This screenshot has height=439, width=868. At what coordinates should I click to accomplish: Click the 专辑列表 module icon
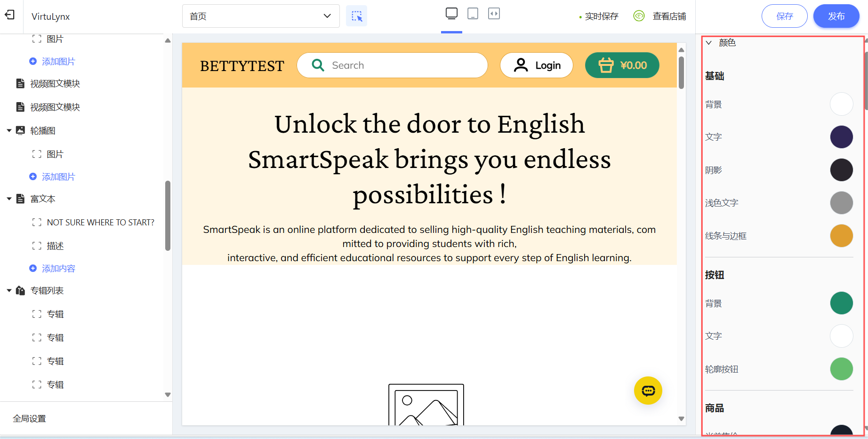(x=20, y=290)
